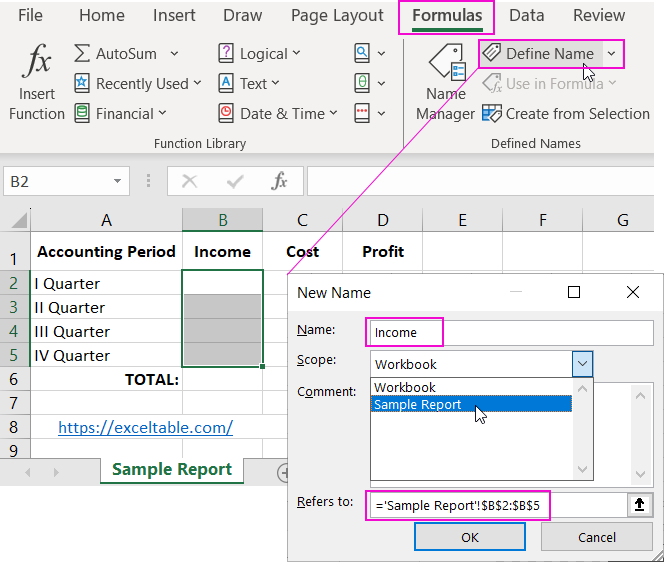
Task: Click Create from Selection
Action: (566, 114)
